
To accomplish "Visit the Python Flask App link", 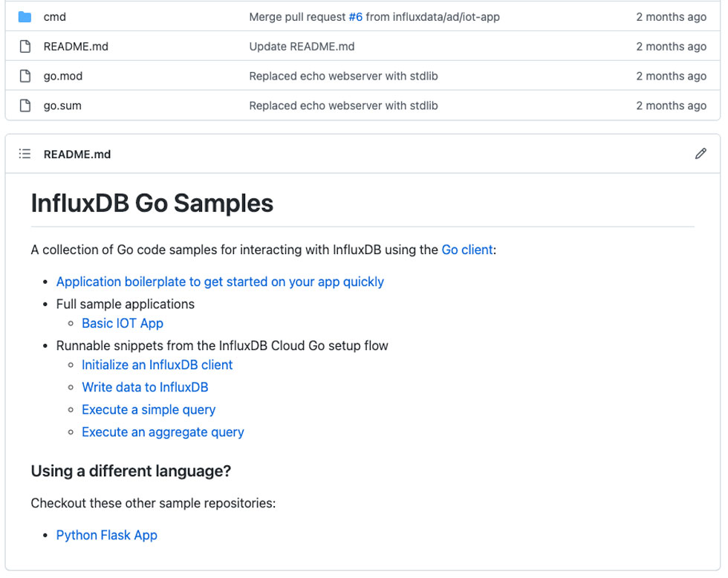I will [107, 535].
